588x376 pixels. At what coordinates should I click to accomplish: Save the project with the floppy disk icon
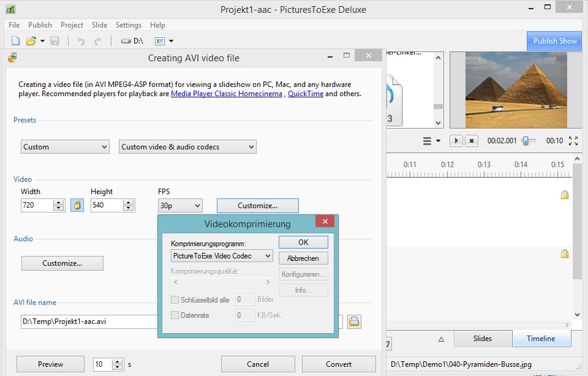pyautogui.click(x=55, y=41)
